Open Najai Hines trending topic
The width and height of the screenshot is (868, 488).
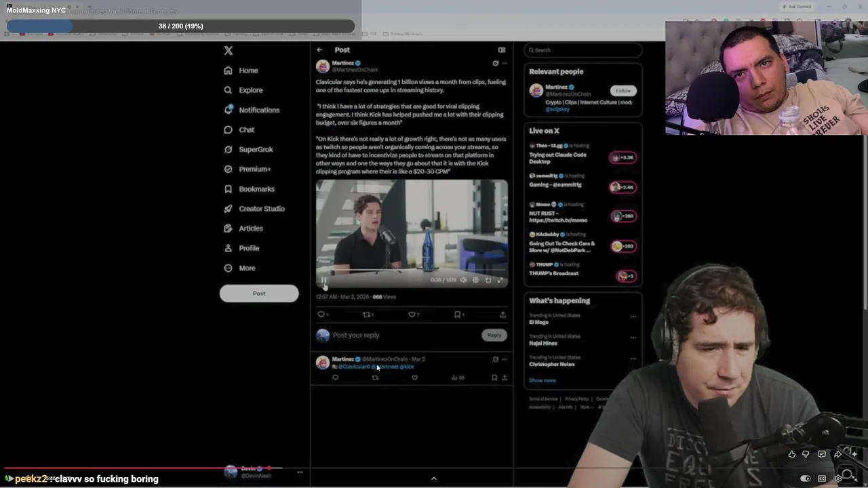[x=543, y=343]
